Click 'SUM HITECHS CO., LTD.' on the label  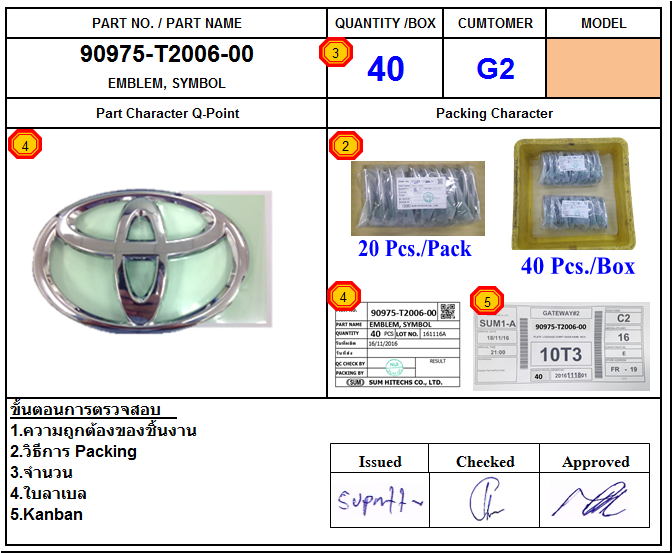(x=405, y=382)
